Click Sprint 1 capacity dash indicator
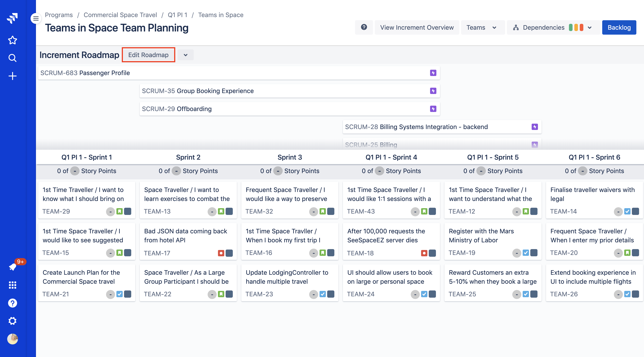Image resolution: width=644 pixels, height=357 pixels. click(75, 171)
